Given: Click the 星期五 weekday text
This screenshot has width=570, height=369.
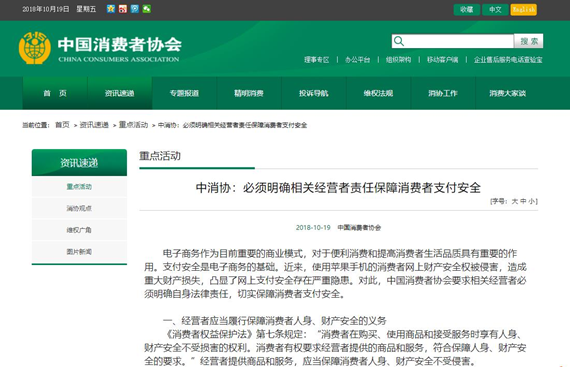Looking at the screenshot, I should pyautogui.click(x=86, y=9).
